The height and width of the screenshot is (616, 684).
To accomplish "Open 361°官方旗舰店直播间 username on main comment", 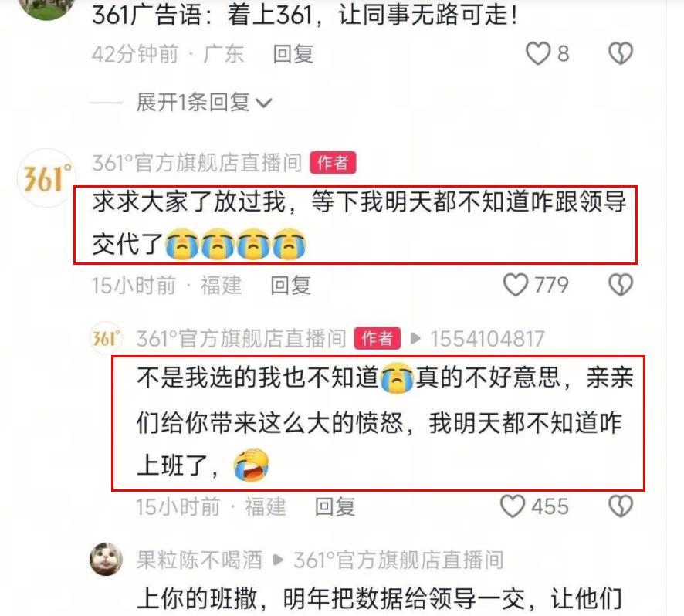I will (197, 163).
